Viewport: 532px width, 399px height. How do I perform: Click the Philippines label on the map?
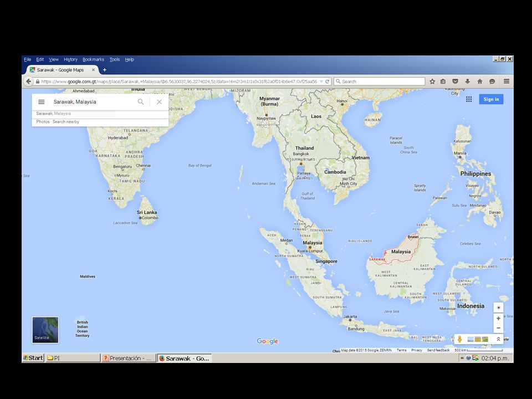(x=475, y=173)
